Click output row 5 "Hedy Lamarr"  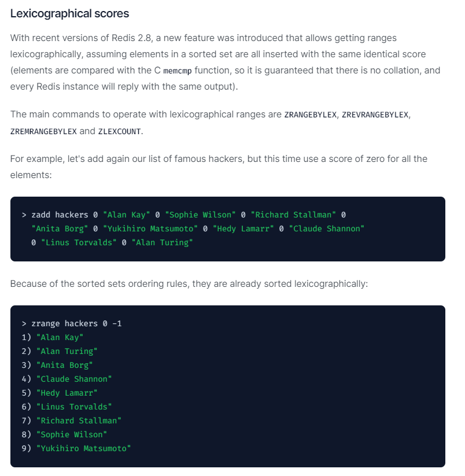[x=67, y=393]
